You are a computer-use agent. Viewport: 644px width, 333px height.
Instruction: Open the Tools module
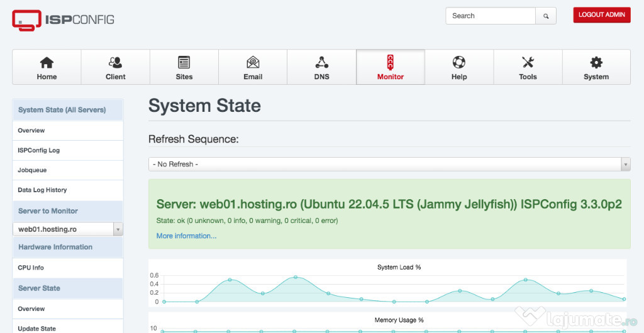(528, 67)
